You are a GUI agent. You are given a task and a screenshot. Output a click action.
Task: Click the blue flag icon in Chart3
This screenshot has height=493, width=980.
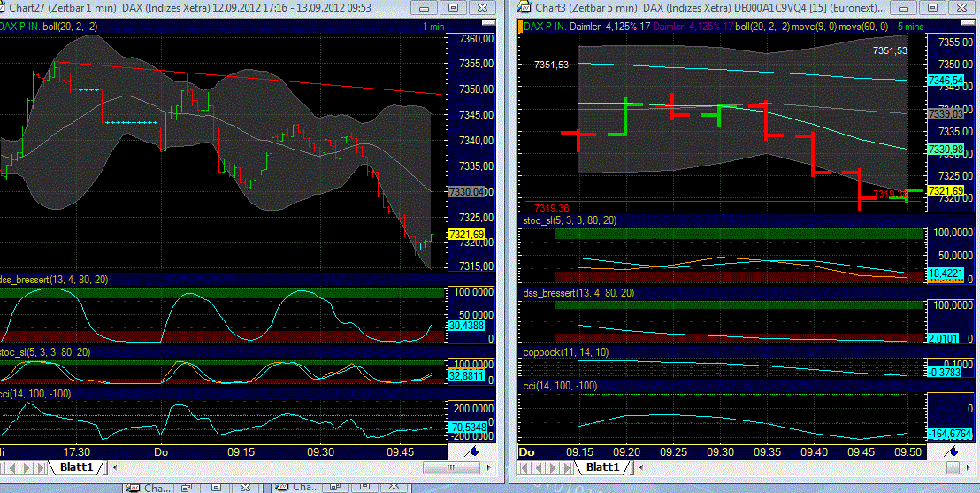[x=952, y=451]
